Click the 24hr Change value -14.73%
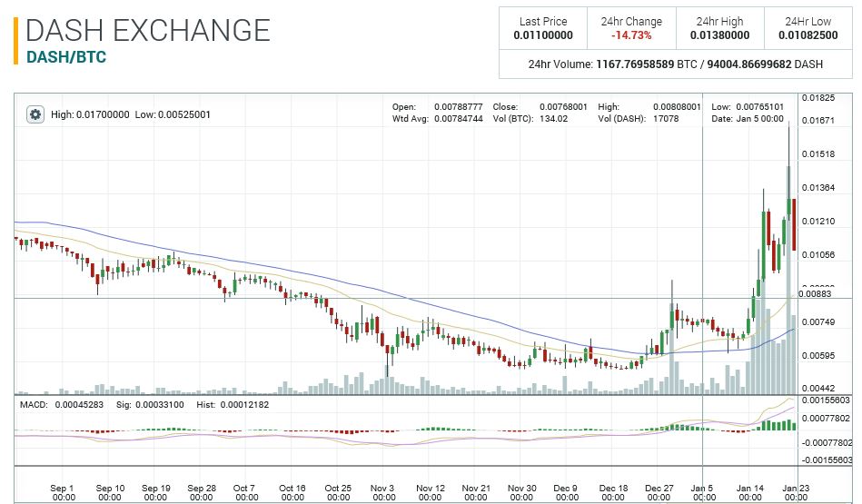The image size is (862, 504). 631,35
